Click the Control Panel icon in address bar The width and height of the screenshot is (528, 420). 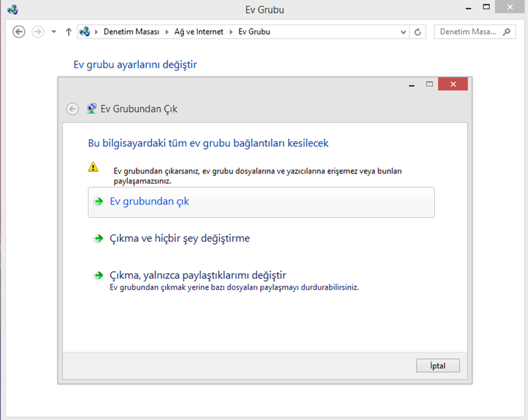(x=84, y=32)
